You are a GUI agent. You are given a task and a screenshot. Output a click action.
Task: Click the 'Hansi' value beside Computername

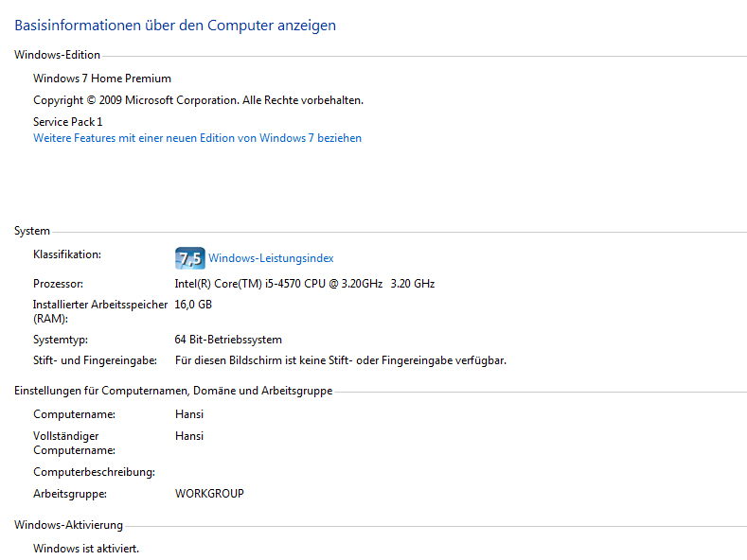click(x=189, y=414)
